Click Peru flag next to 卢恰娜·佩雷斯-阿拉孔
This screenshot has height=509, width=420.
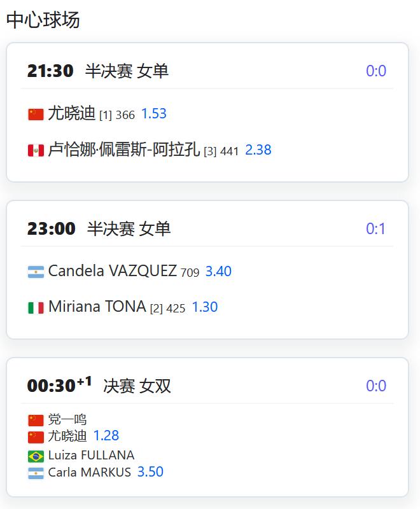36,151
